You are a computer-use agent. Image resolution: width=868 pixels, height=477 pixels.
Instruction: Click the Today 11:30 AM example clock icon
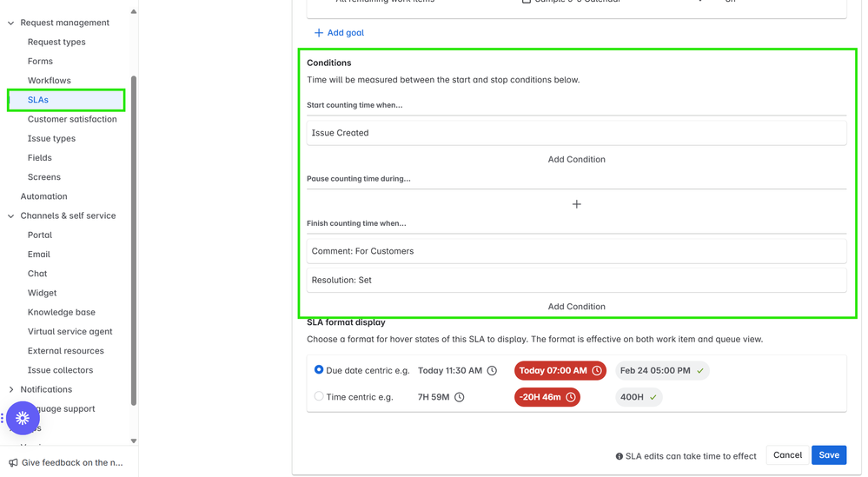pyautogui.click(x=492, y=371)
